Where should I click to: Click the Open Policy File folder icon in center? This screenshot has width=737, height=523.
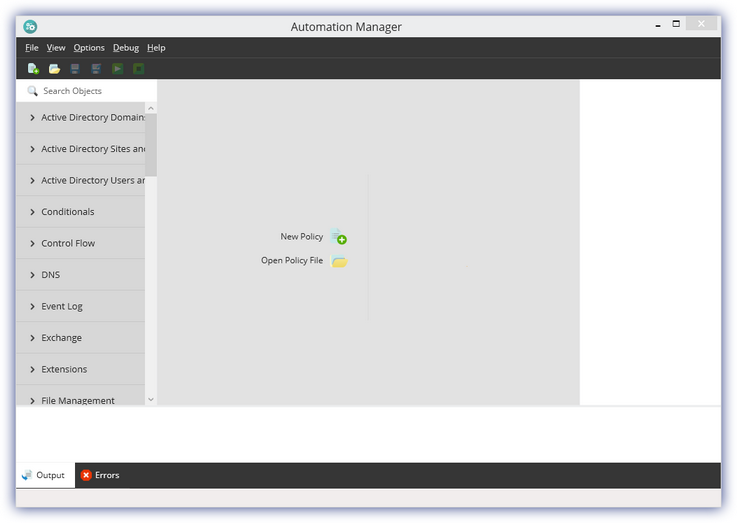(x=339, y=261)
